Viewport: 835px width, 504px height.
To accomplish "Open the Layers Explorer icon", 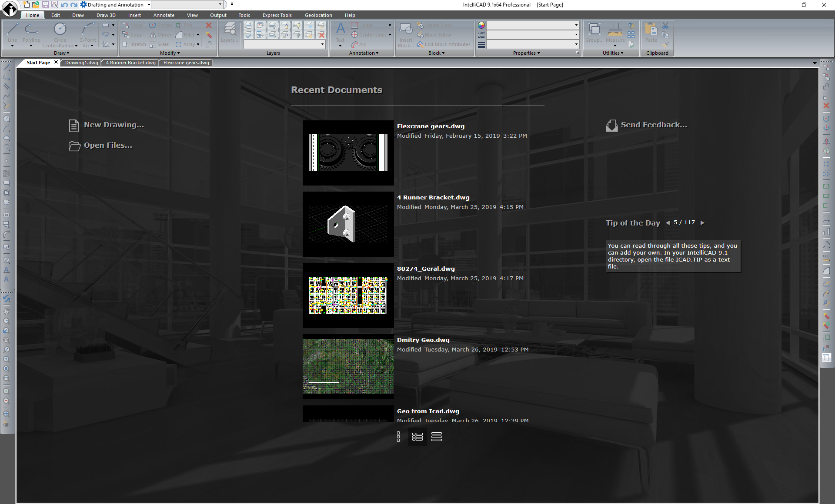I will pos(229,31).
